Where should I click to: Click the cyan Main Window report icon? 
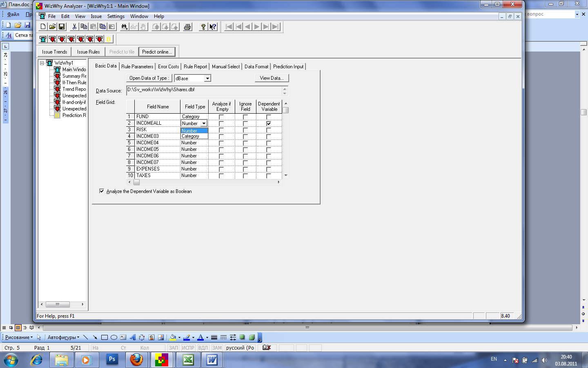pyautogui.click(x=43, y=39)
